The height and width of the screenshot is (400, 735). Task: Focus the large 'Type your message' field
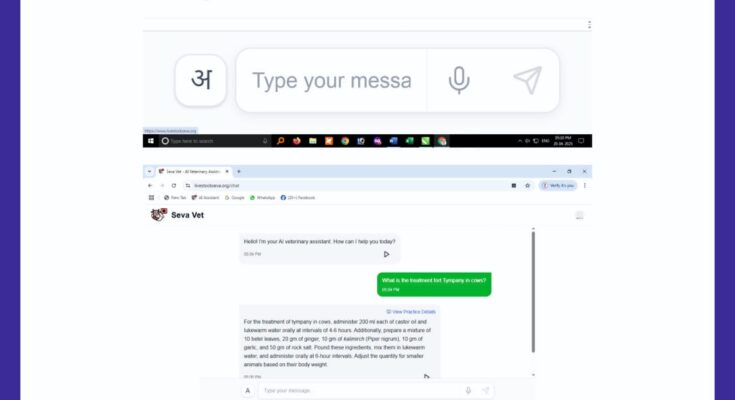[x=332, y=80]
